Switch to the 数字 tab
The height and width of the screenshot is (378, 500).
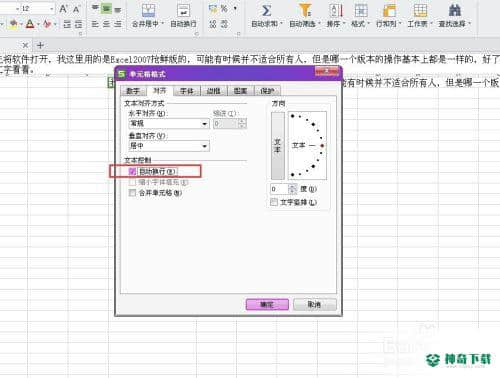133,91
